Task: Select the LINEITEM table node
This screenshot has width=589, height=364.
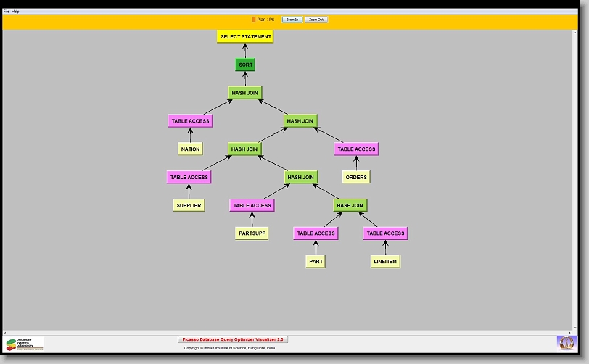Action: point(384,262)
